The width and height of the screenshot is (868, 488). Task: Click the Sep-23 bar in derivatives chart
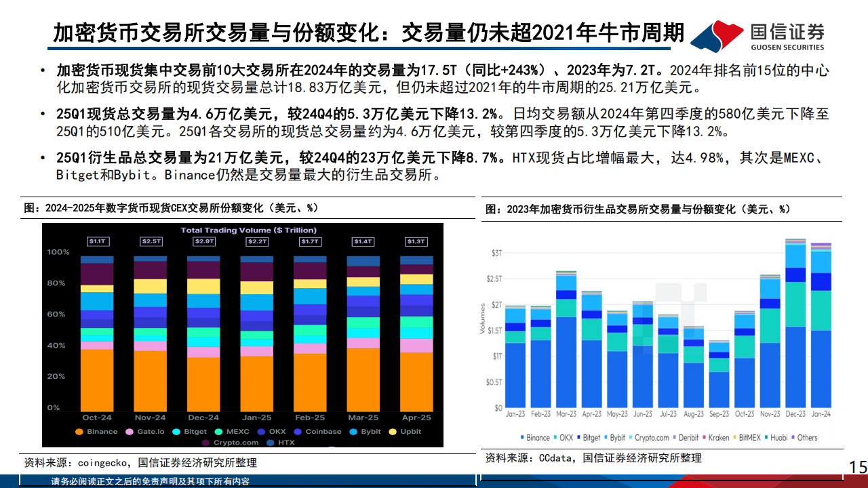click(x=719, y=375)
